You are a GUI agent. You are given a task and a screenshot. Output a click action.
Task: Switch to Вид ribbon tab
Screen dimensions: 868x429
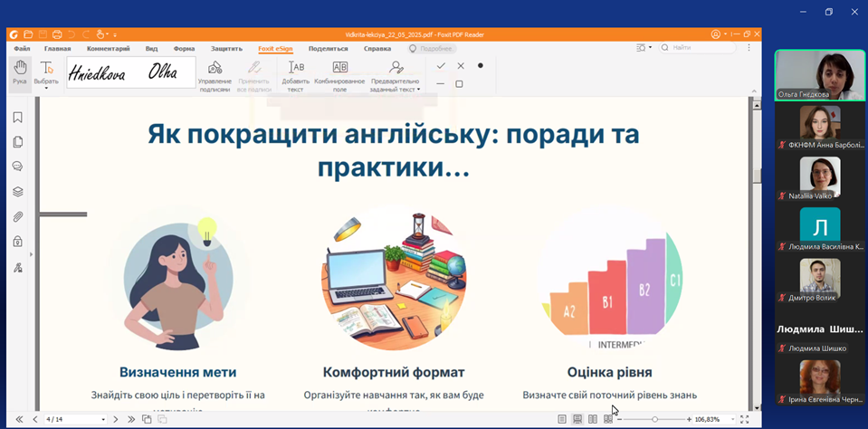tap(152, 49)
